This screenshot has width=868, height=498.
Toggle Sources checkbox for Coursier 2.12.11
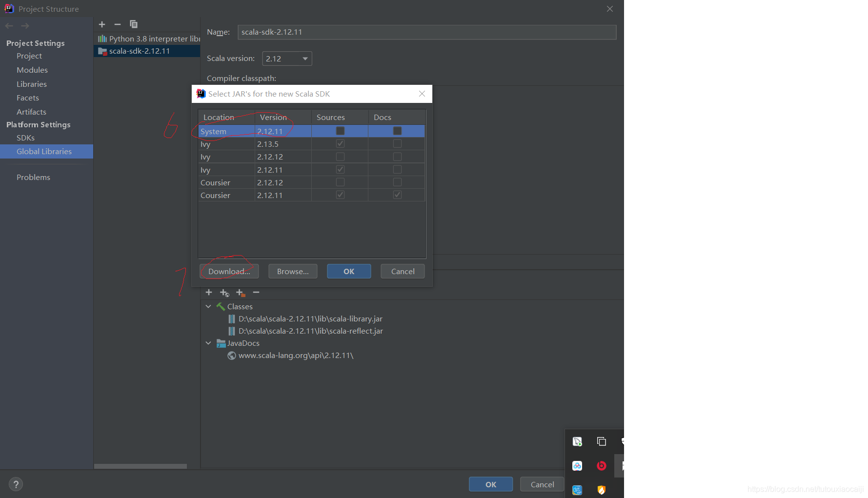coord(340,195)
